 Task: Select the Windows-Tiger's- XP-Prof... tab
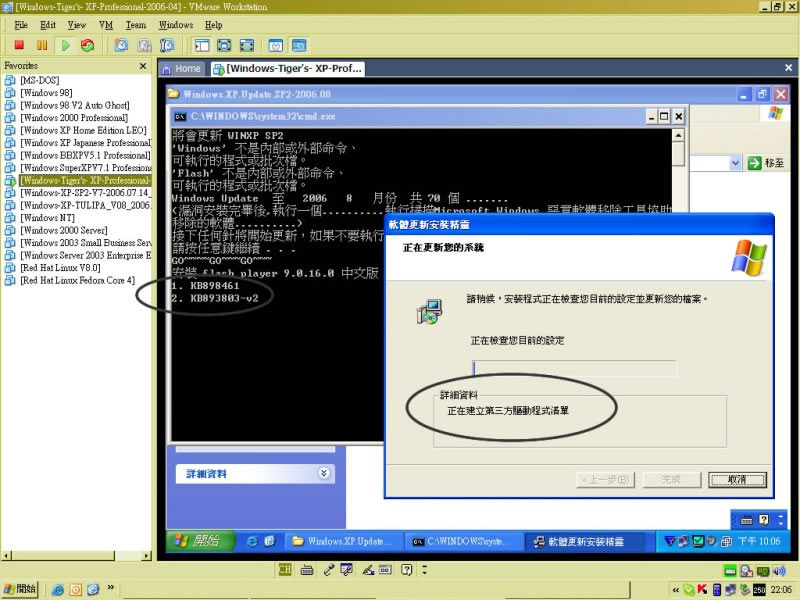pos(288,68)
